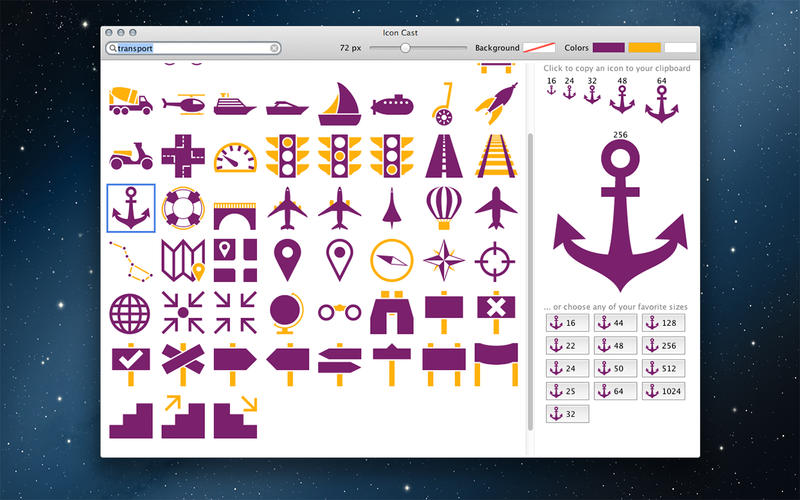Select the cement mixer truck icon
The image size is (800, 500).
pyautogui.click(x=131, y=101)
